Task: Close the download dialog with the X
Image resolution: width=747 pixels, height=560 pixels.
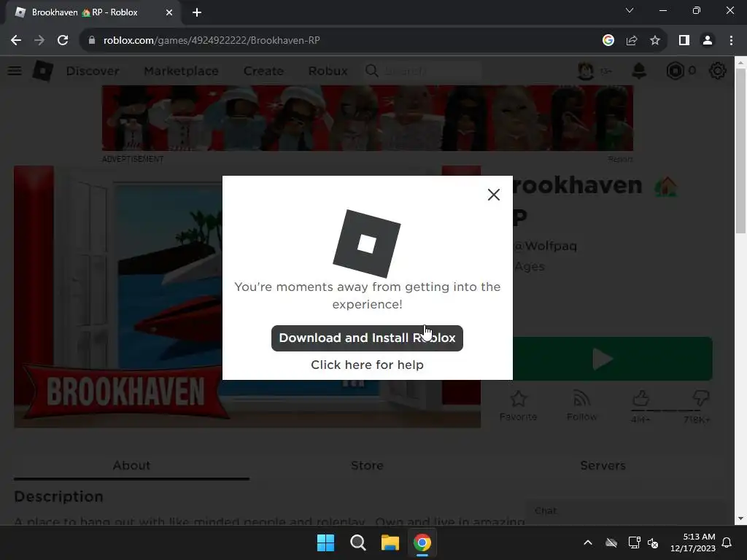Action: pyautogui.click(x=494, y=194)
